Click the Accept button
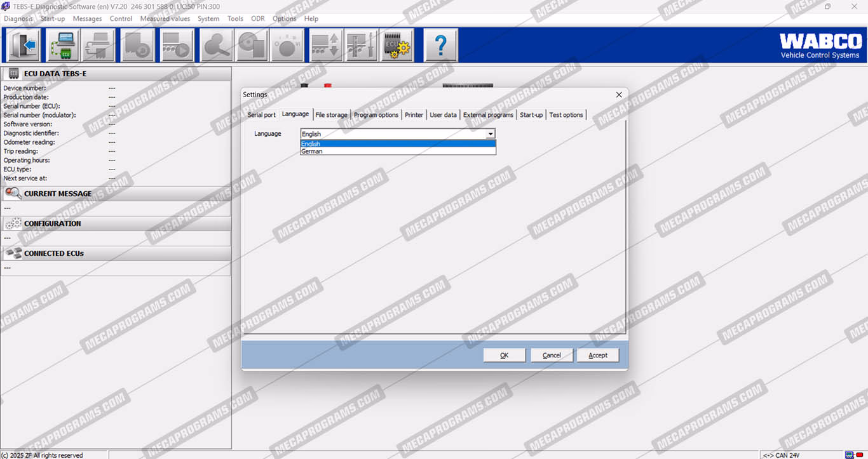868x459 pixels. coord(597,356)
